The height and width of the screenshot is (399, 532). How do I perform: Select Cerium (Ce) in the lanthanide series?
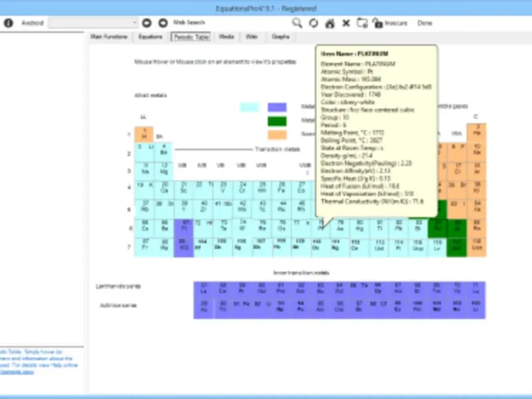[223, 291]
